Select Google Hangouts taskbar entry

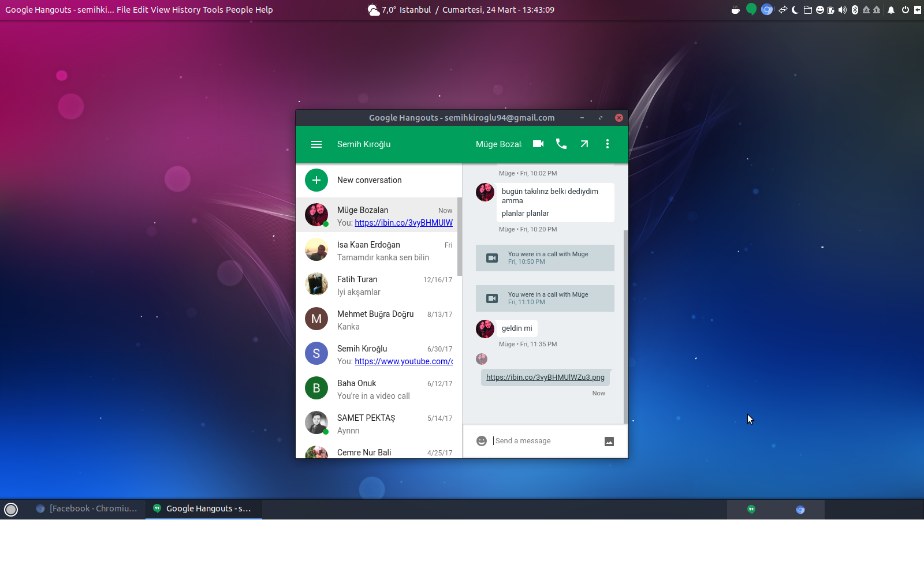[x=204, y=509]
